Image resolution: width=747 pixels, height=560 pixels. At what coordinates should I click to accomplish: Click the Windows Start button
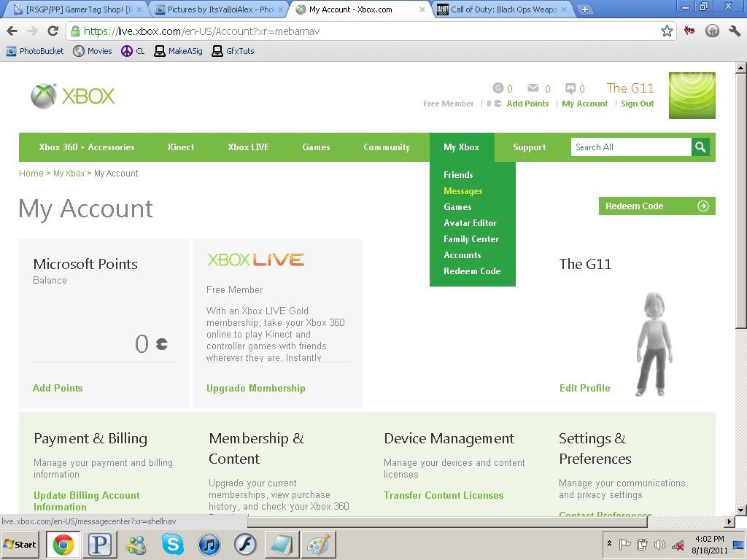[20, 544]
